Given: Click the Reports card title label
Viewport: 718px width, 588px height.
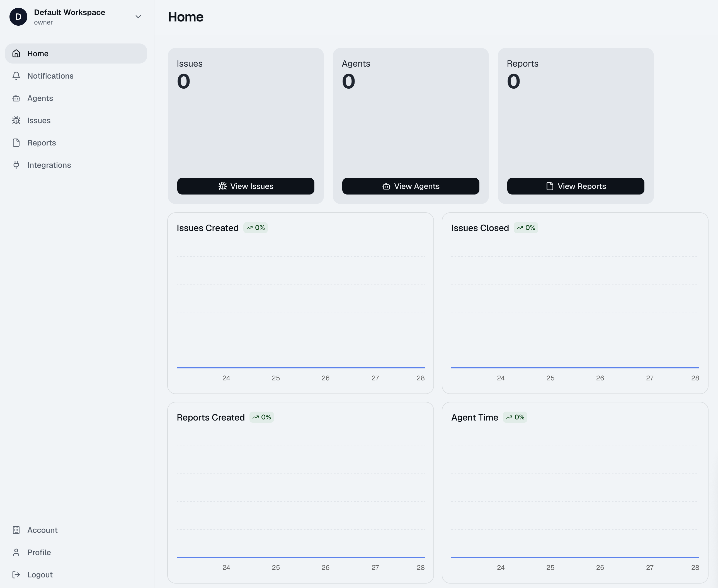Looking at the screenshot, I should click(523, 64).
